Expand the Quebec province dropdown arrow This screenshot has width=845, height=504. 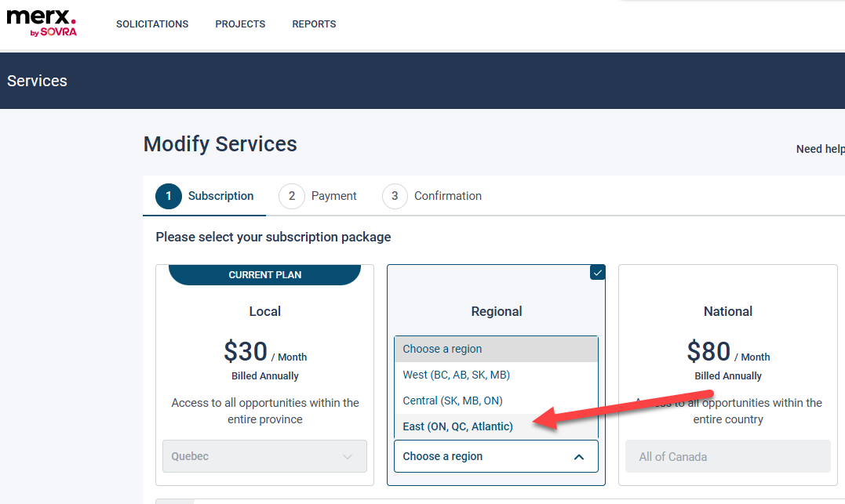pos(348,457)
